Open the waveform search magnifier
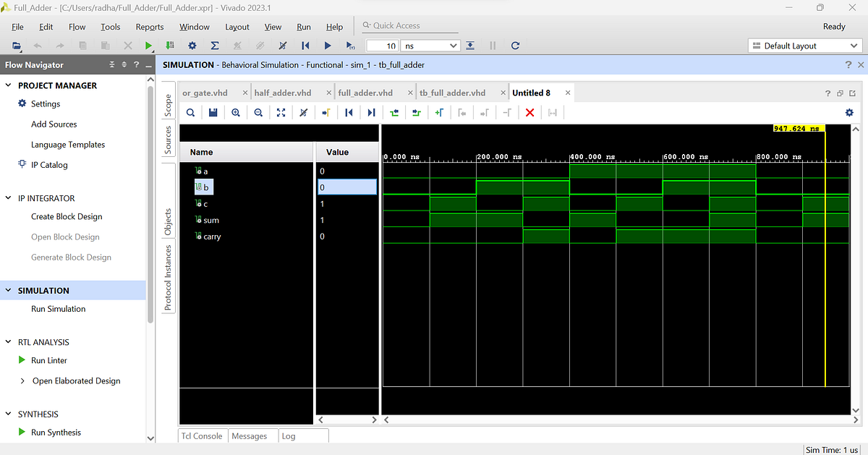 (x=190, y=112)
